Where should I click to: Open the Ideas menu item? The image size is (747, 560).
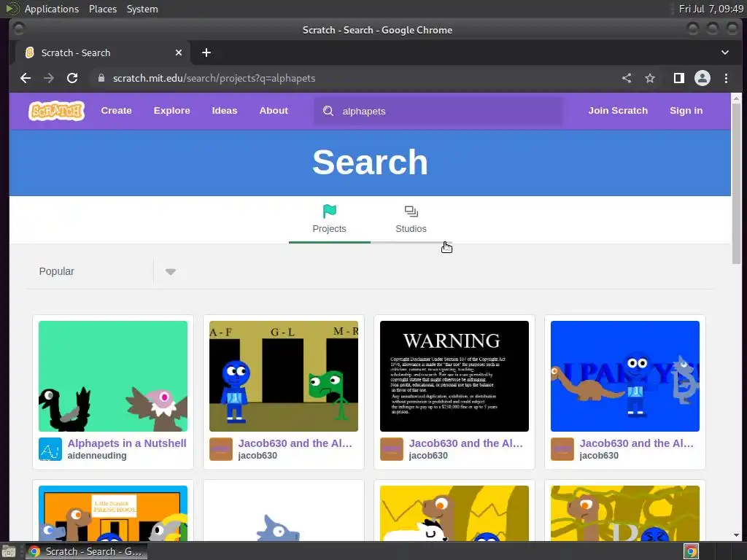(x=225, y=111)
